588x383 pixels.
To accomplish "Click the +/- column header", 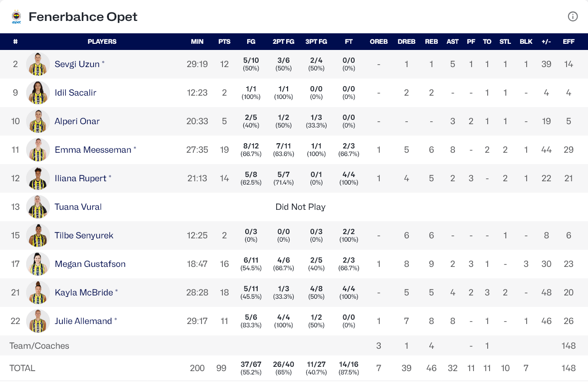I will [546, 41].
